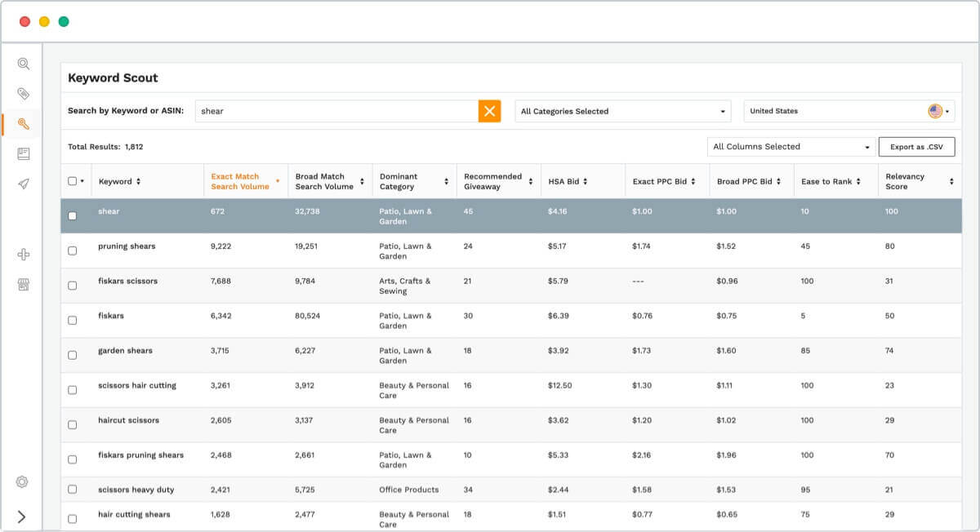This screenshot has width=980, height=532.
Task: Click the Keyword Scout page title
Action: (113, 78)
